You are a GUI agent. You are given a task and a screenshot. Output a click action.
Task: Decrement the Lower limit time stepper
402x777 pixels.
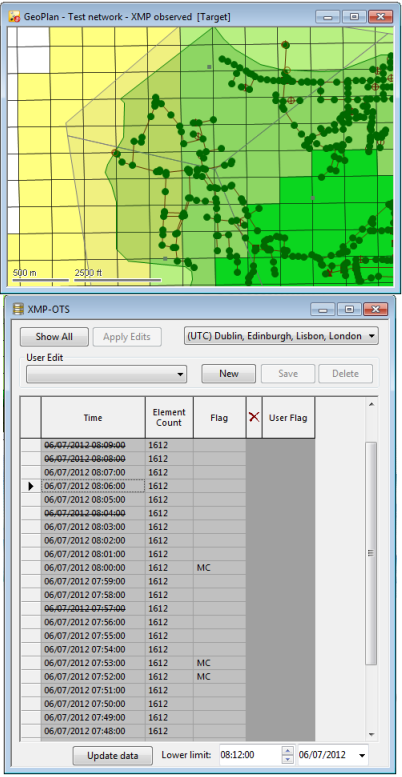point(287,760)
